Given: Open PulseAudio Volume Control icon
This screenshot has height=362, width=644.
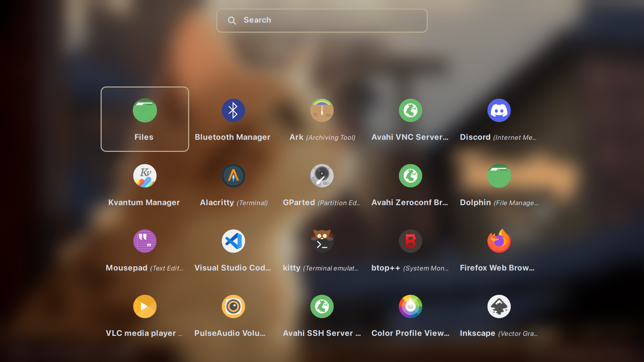Looking at the screenshot, I should coord(233,306).
